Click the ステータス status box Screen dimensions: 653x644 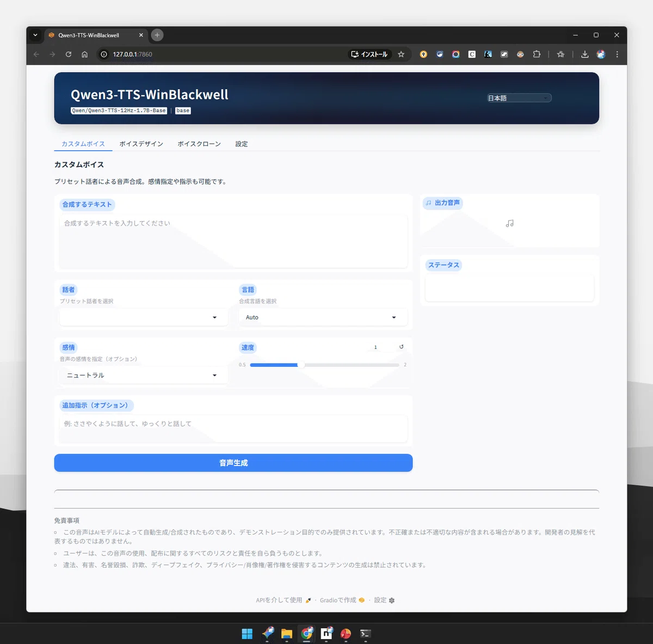point(509,287)
